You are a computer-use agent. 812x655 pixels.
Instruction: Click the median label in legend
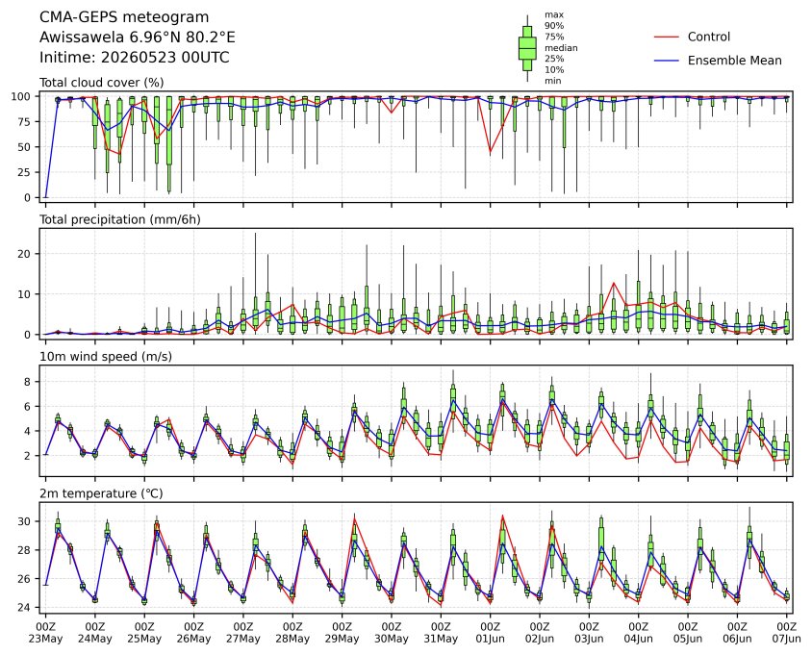(561, 48)
